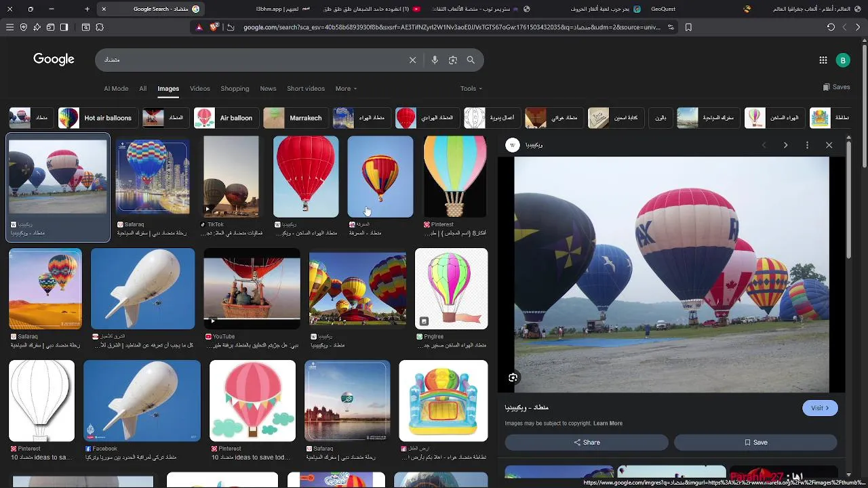Viewport: 868px width, 488px height.
Task: Open the Learn More copyright link
Action: pos(608,424)
